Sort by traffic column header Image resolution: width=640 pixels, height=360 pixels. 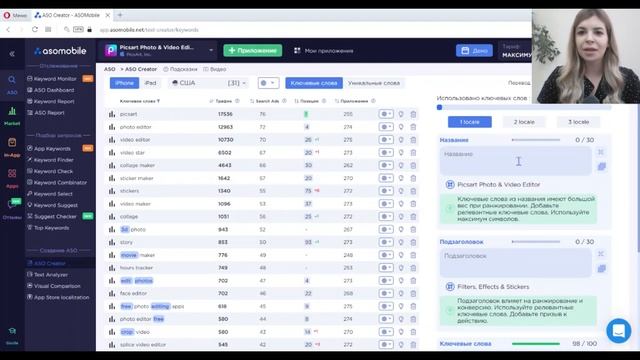click(x=224, y=101)
